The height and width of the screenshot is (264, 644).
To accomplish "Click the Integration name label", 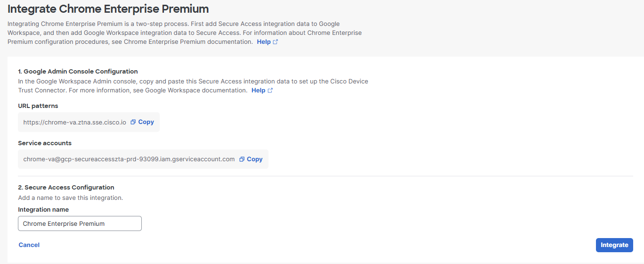I will click(43, 210).
